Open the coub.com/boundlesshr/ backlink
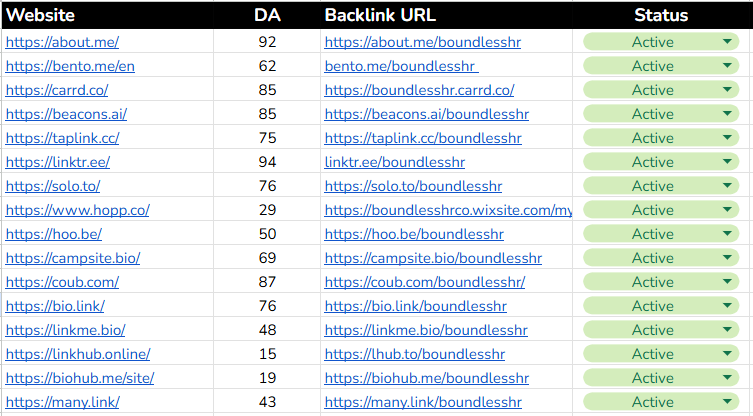 pos(424,282)
